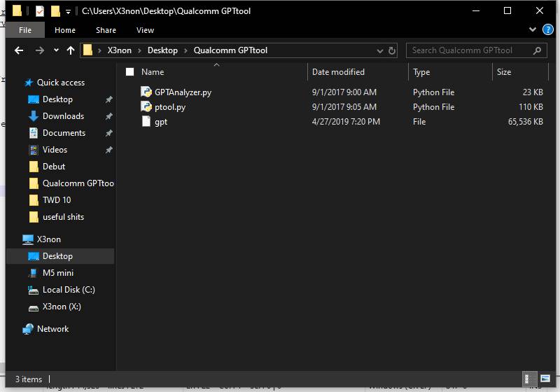Click the Properties icon in the title bar
560x392 pixels.
(x=40, y=11)
